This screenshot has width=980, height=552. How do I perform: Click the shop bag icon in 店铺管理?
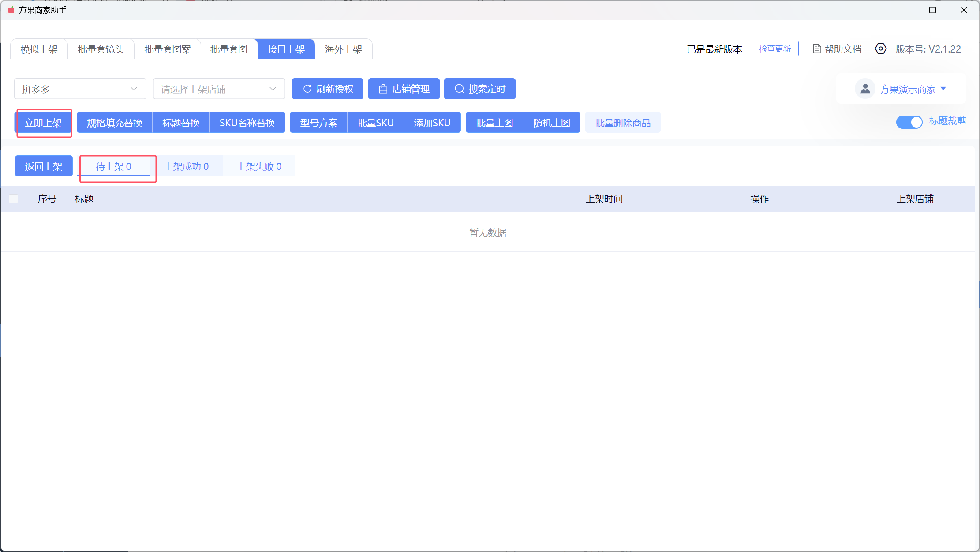coord(383,89)
